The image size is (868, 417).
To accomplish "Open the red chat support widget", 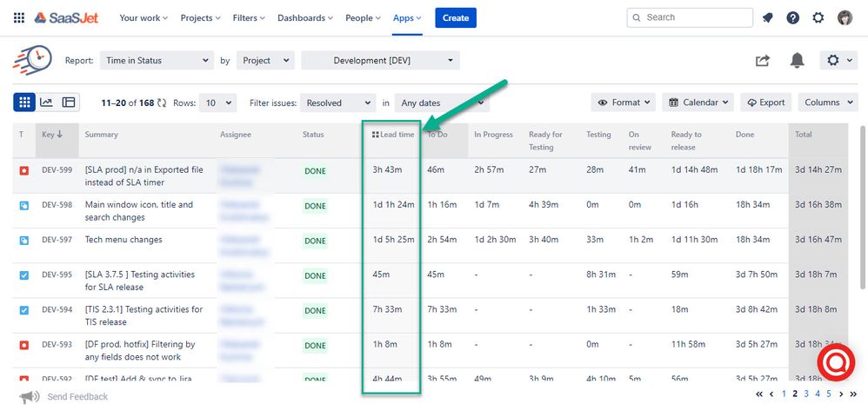I will click(836, 361).
